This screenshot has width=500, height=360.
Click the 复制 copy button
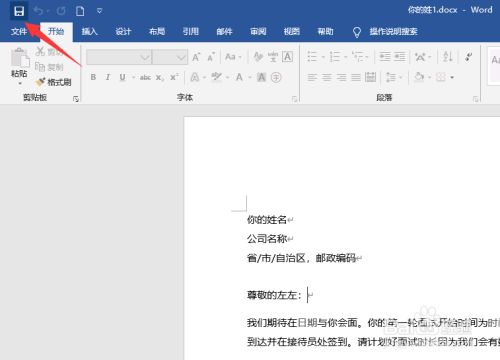point(49,67)
